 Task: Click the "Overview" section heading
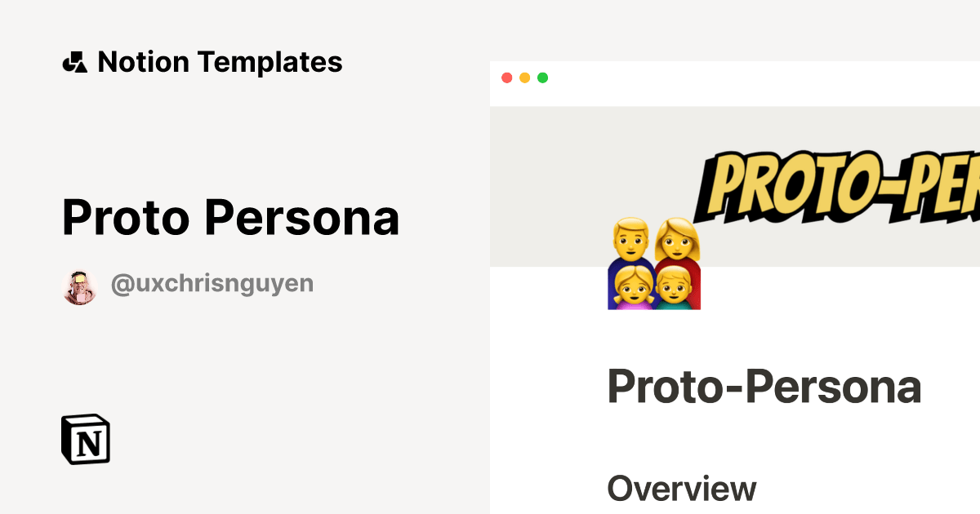tap(680, 490)
